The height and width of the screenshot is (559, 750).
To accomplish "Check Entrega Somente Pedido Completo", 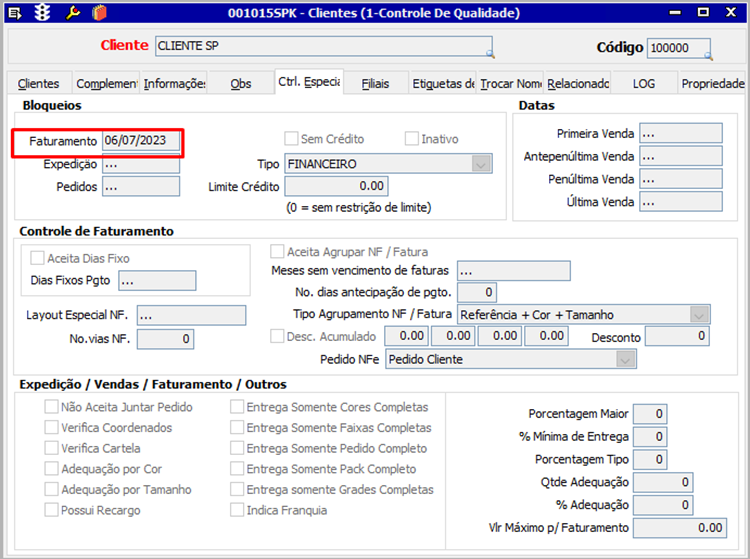I will pos(237,448).
